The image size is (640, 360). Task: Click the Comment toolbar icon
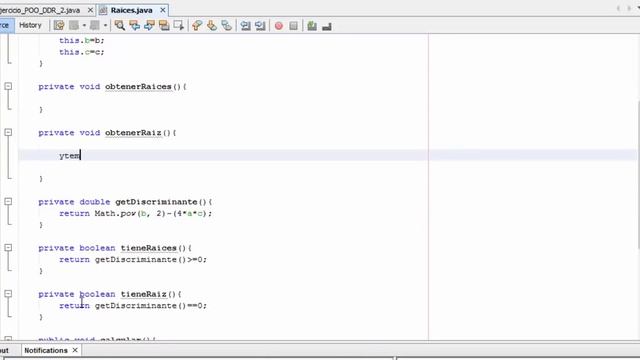pyautogui.click(x=312, y=26)
